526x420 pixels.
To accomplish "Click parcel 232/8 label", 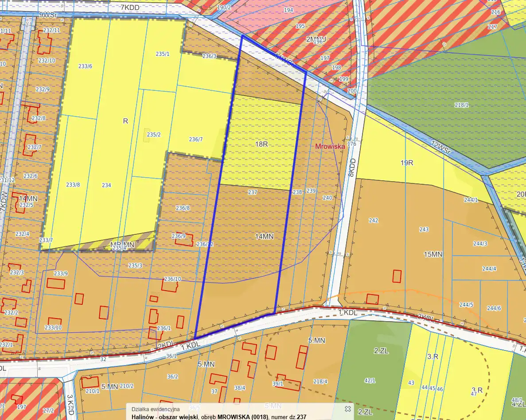I will (x=39, y=118).
